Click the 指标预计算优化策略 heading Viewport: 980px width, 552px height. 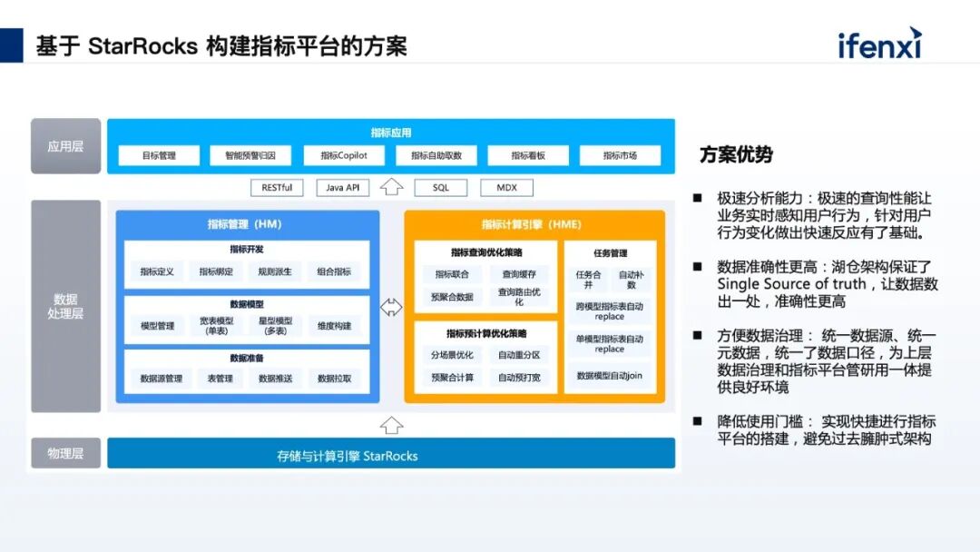click(486, 334)
